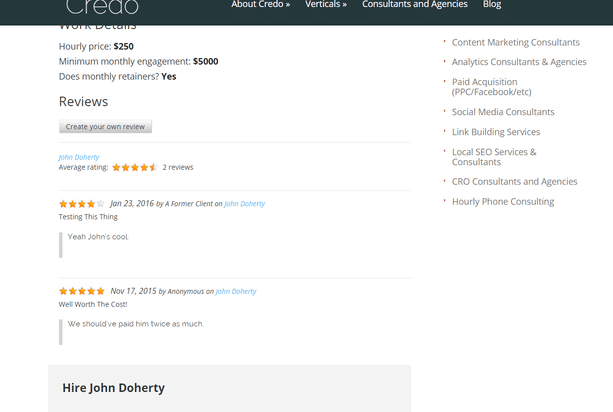Open Paid Acquisition (PPC/Facebook/etc) link
The width and height of the screenshot is (613, 412).
492,87
